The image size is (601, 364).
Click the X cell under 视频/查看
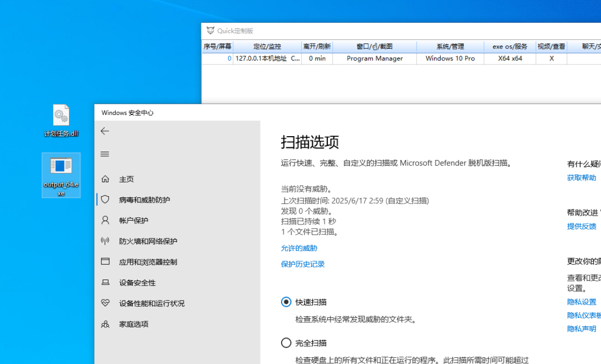551,58
